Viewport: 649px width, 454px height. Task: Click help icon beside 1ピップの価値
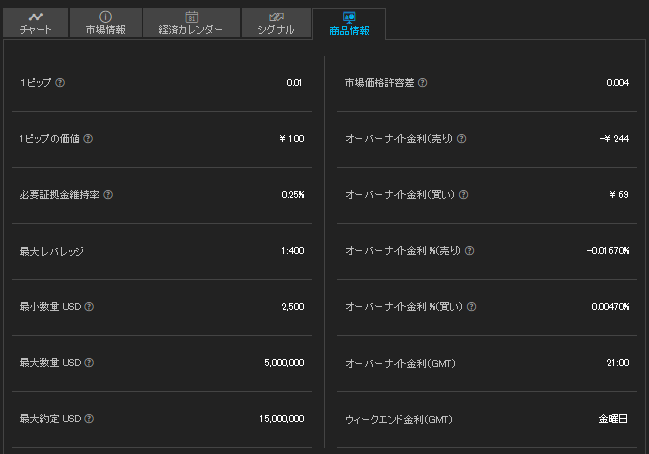coord(88,139)
